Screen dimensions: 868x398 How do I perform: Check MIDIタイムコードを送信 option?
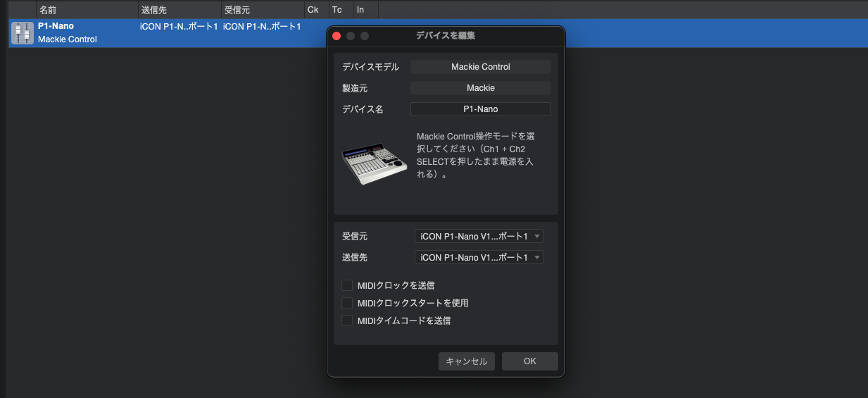[347, 321]
